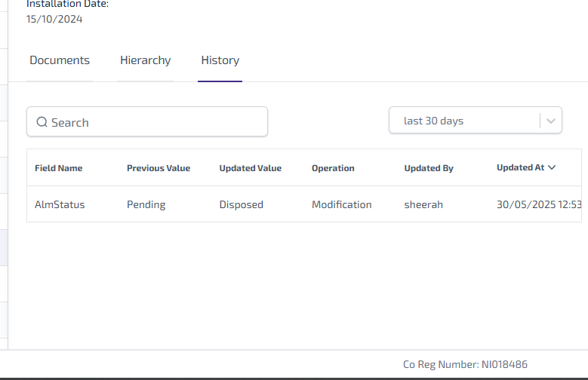Sort by the Field Name column

tap(59, 168)
